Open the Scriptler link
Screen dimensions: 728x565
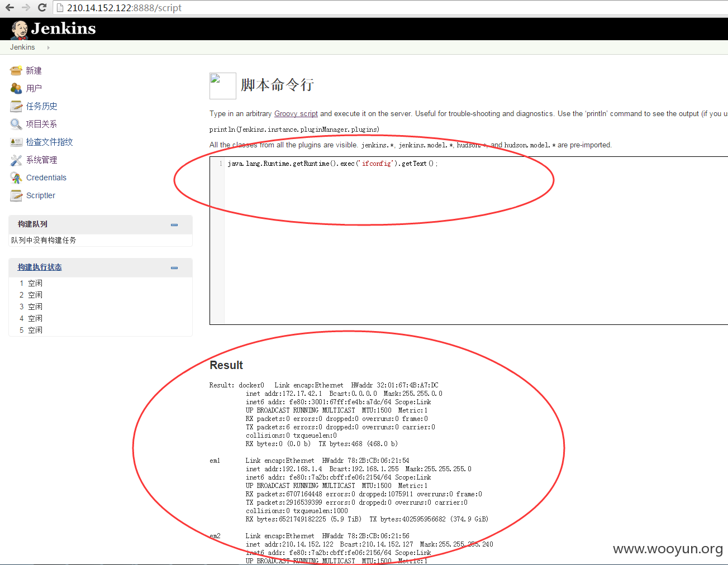pyautogui.click(x=41, y=195)
